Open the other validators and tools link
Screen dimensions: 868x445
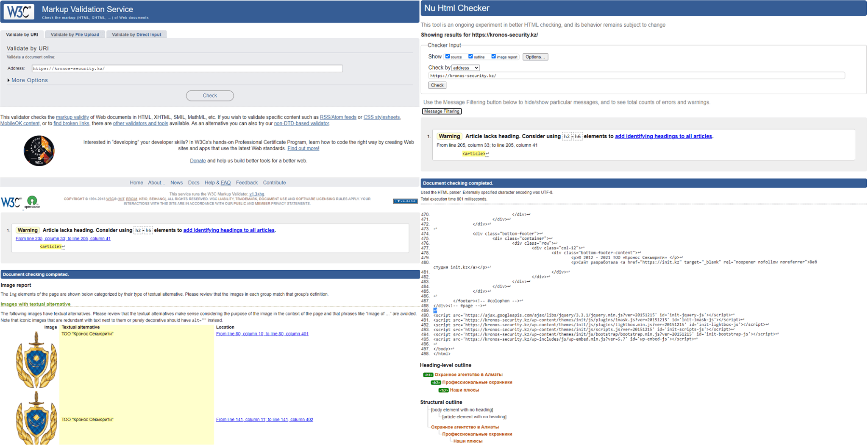click(140, 124)
